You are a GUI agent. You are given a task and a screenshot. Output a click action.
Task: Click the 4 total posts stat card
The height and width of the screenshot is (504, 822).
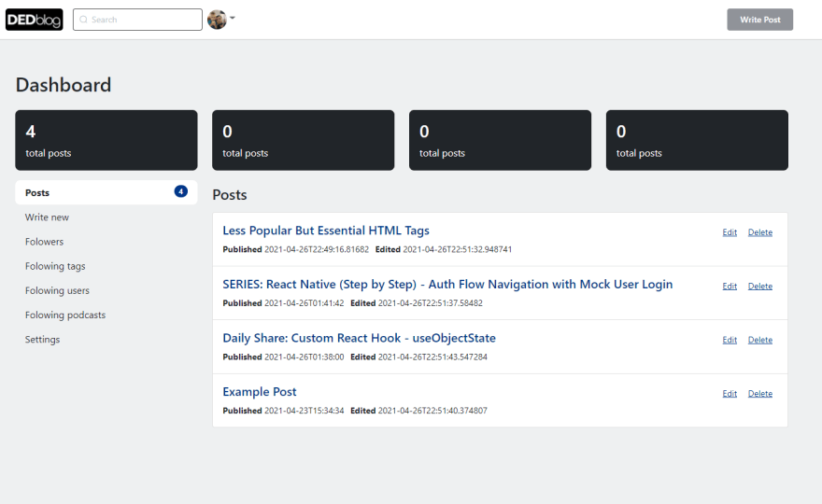pyautogui.click(x=106, y=140)
